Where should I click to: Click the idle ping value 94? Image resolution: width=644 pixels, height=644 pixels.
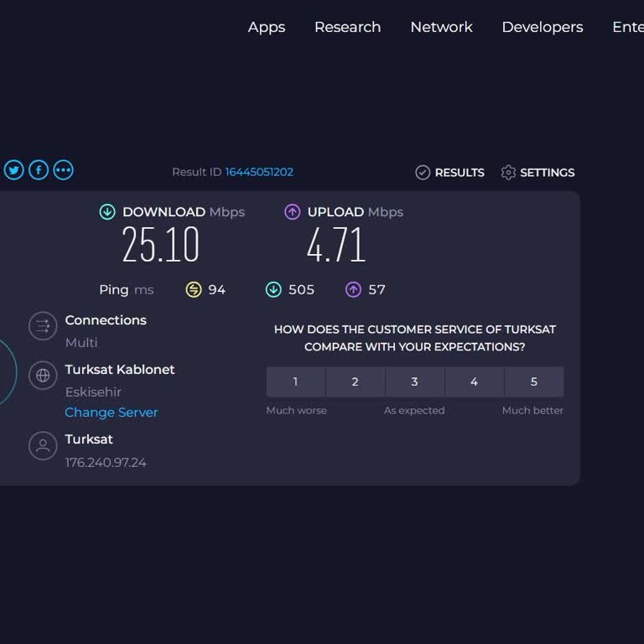tap(217, 290)
